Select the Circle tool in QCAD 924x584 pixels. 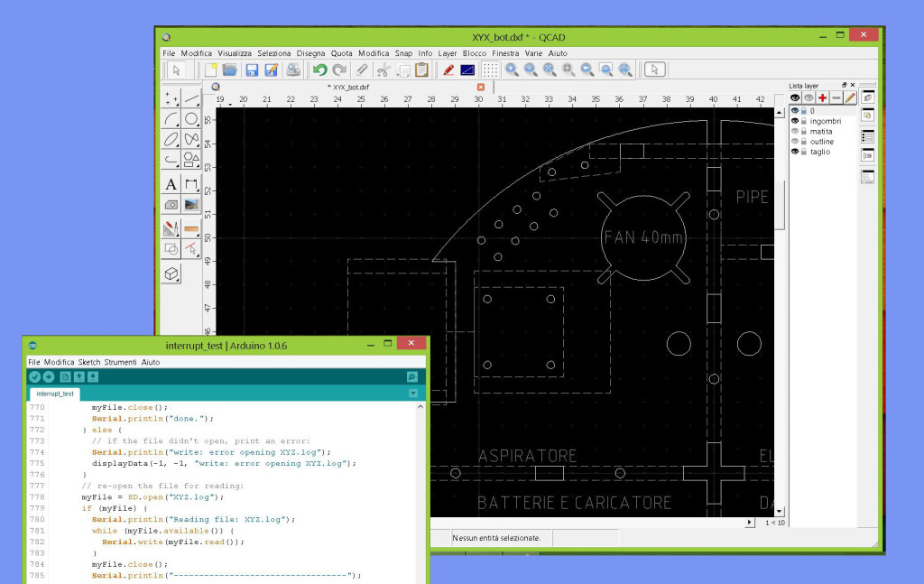(x=191, y=119)
